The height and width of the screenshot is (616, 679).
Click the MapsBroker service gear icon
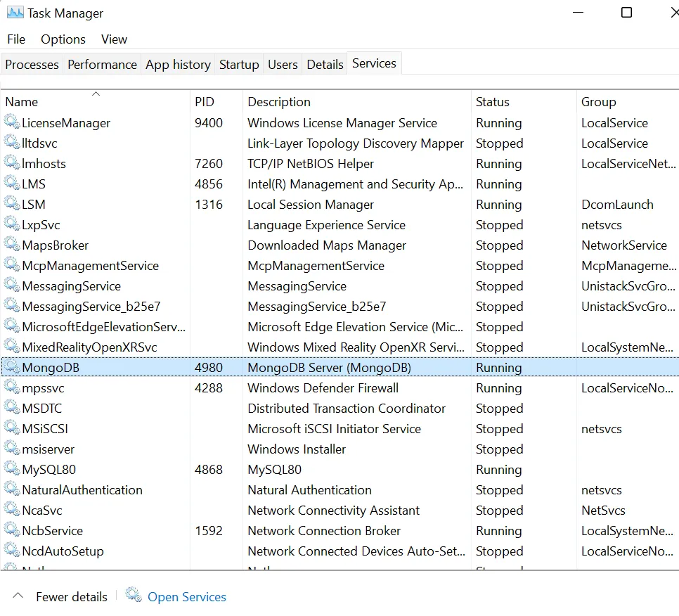coord(12,244)
